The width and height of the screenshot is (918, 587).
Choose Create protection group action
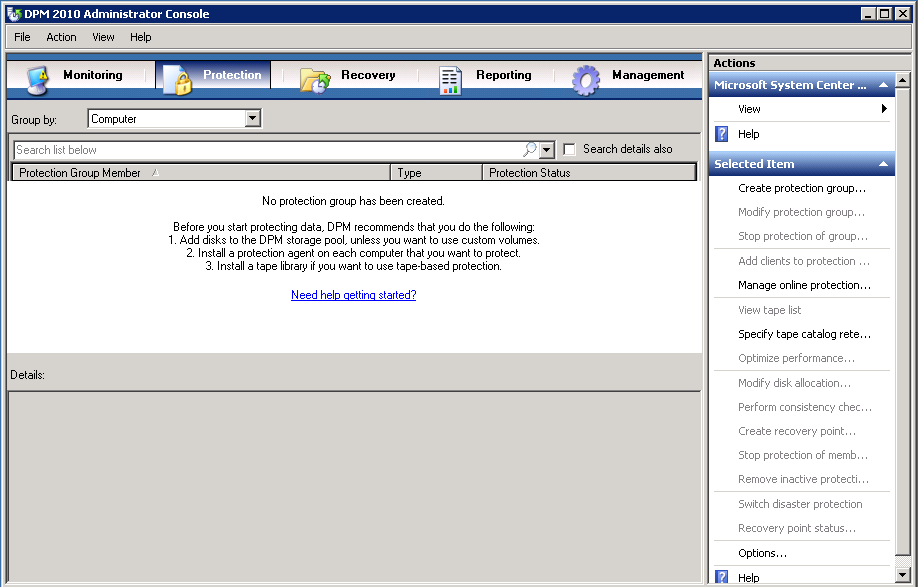[802, 188]
